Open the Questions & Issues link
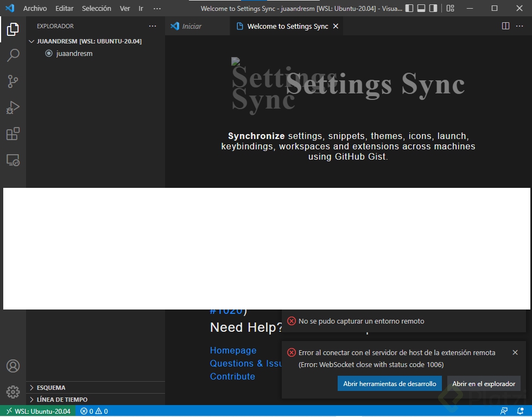Image resolution: width=532 pixels, height=417 pixels. (246, 363)
